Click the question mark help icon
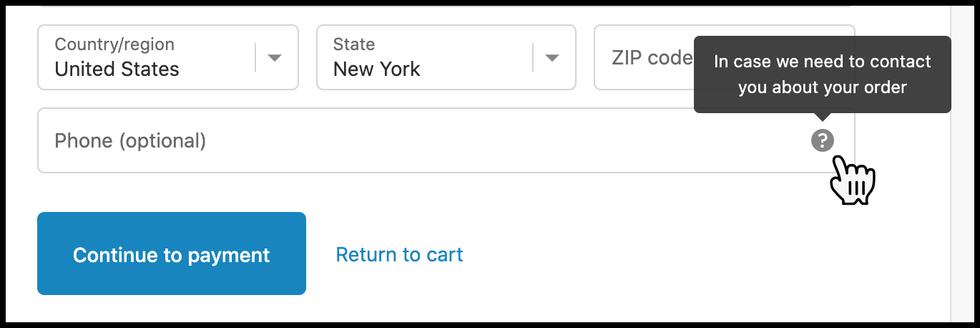Screen dimensions: 980x328 click(x=822, y=140)
